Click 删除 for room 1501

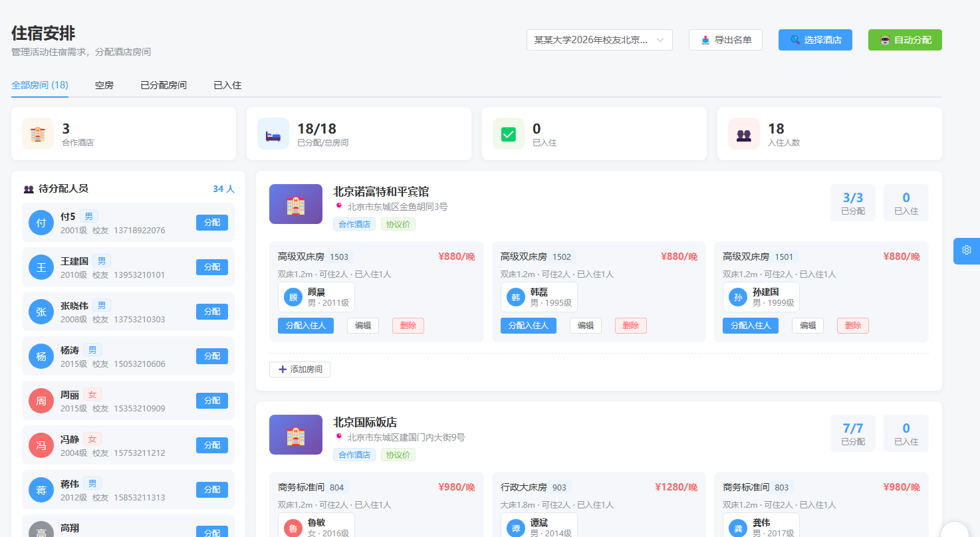tap(853, 326)
